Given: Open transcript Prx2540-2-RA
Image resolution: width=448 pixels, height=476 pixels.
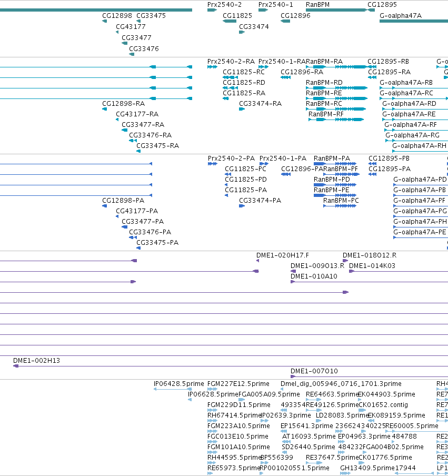Looking at the screenshot, I should tap(231, 62).
